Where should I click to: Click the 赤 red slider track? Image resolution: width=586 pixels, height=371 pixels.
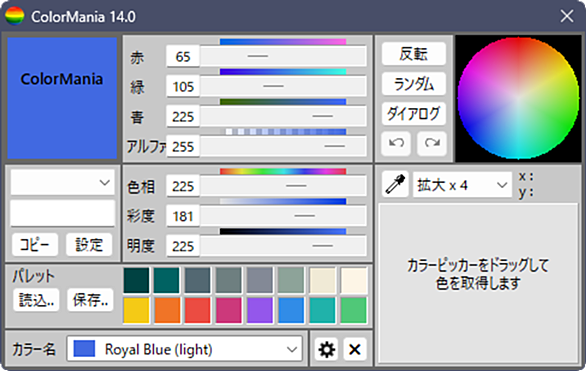283,56
